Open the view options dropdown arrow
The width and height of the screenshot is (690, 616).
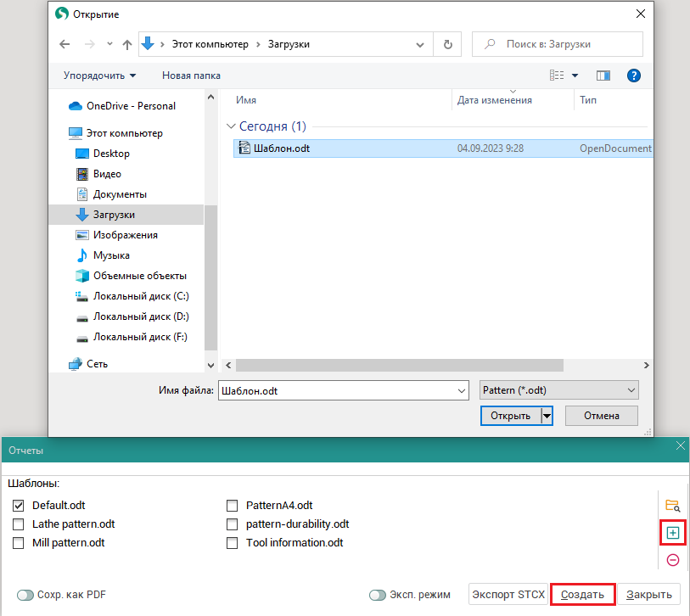pos(575,76)
